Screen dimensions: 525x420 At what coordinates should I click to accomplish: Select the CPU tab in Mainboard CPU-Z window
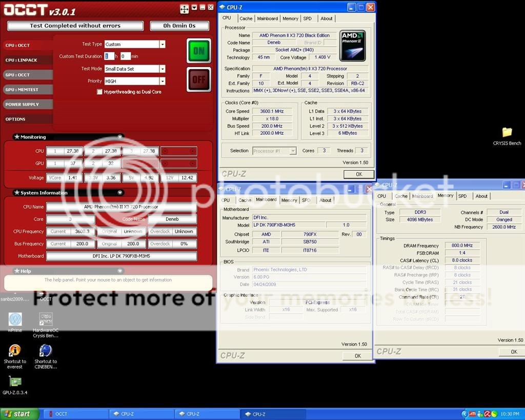pos(226,201)
